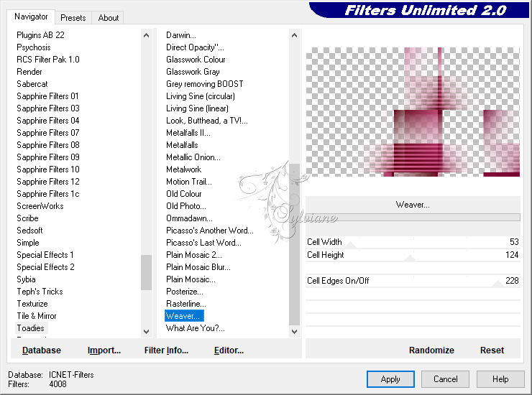Open Help
532x395 pixels.
point(500,378)
